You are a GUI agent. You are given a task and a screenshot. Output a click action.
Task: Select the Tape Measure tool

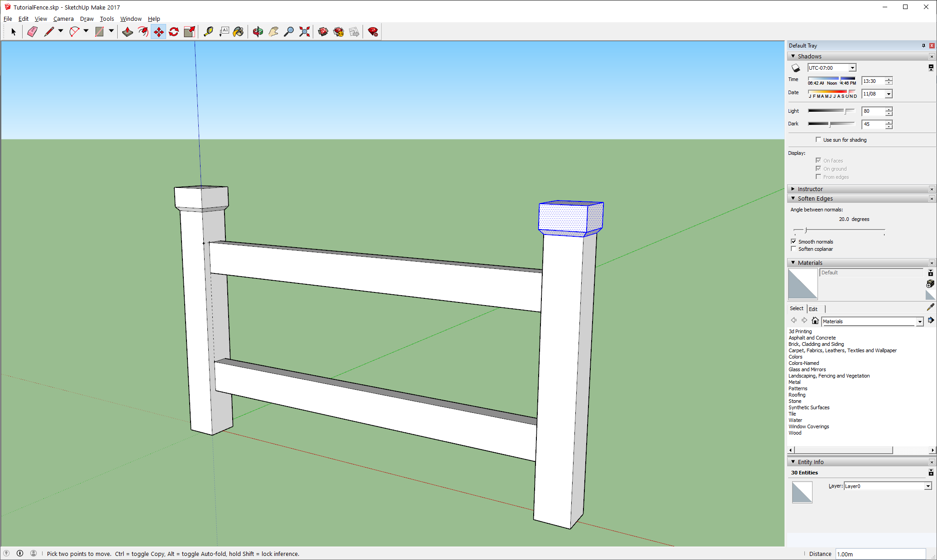(x=208, y=32)
